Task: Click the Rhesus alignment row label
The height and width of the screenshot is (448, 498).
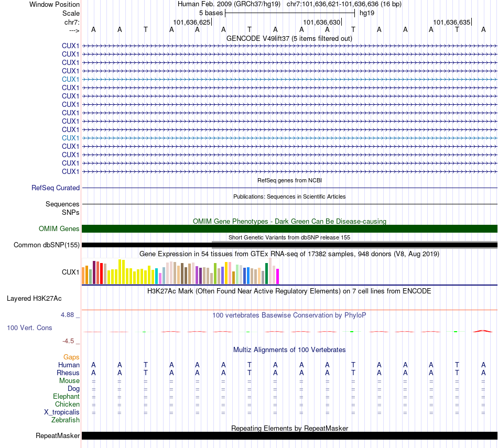Action: (x=68, y=373)
